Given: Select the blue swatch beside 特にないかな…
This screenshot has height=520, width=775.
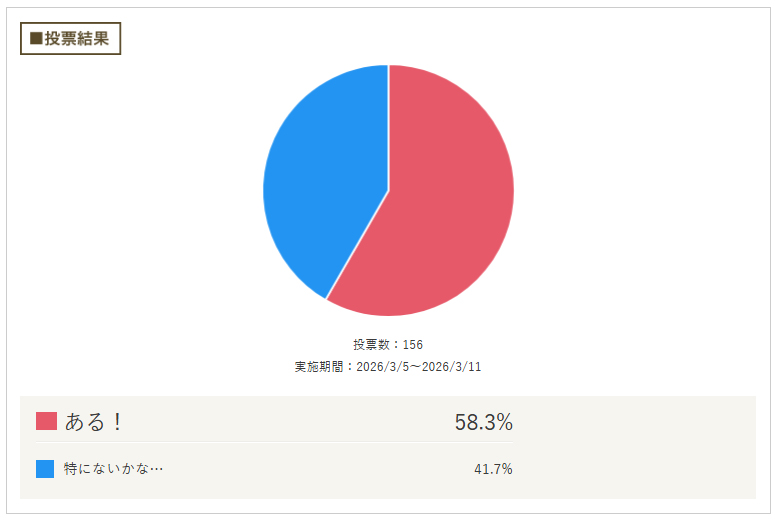Looking at the screenshot, I should [x=45, y=469].
